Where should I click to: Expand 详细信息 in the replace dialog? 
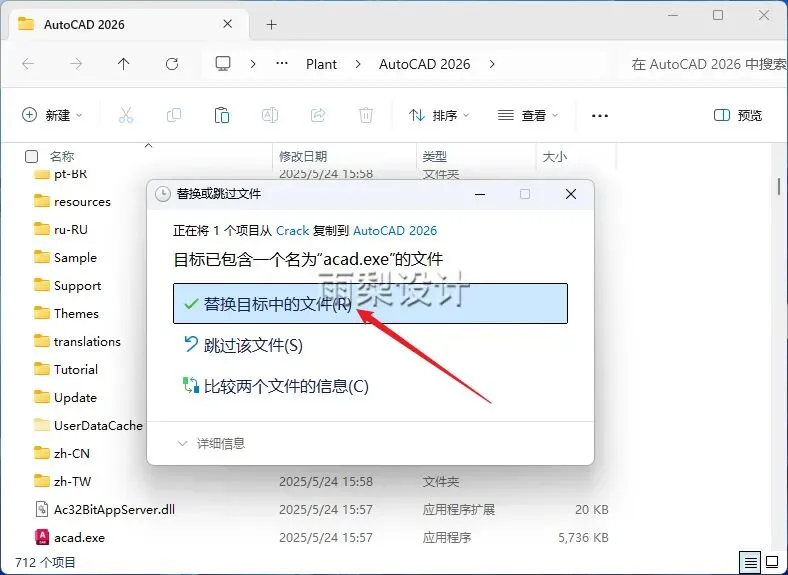[211, 443]
